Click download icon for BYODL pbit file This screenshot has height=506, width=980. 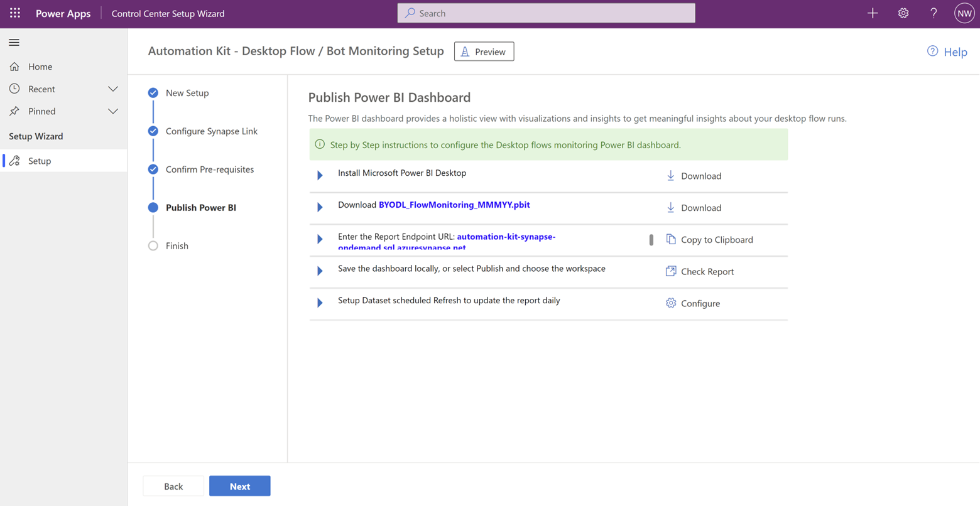pyautogui.click(x=670, y=208)
